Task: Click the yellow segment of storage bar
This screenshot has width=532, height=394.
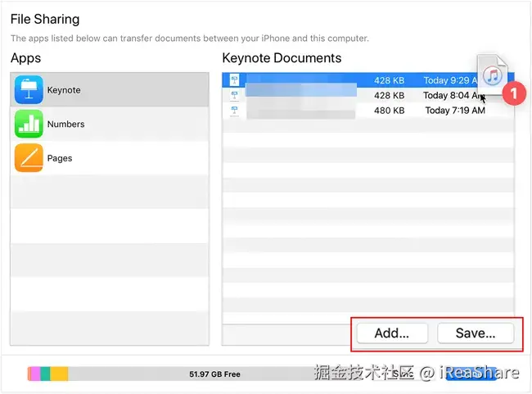Action: [x=60, y=374]
